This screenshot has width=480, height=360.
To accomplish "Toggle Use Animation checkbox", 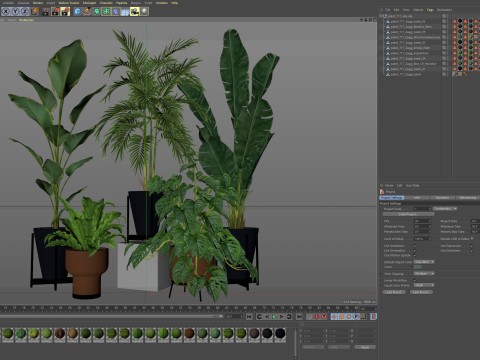I will (415, 246).
